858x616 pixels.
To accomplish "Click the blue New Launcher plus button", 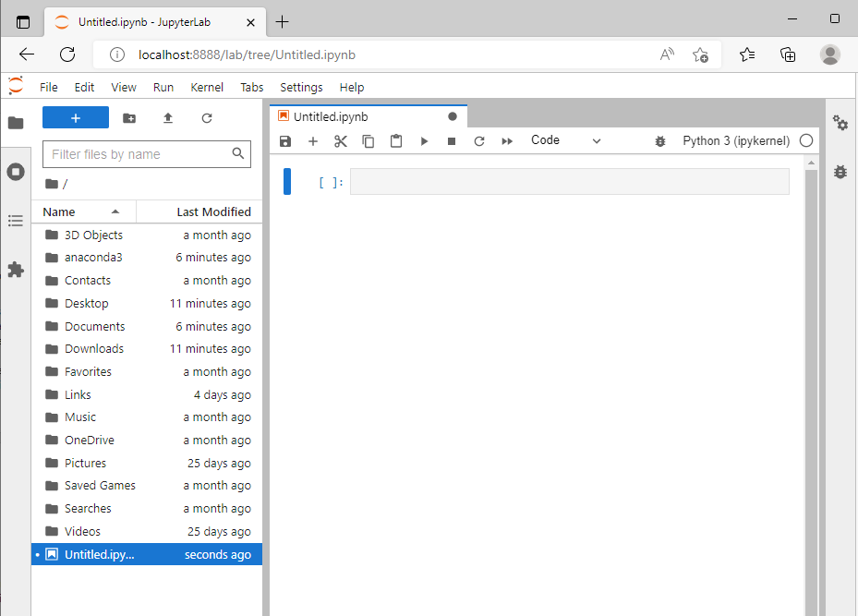I will 76,117.
